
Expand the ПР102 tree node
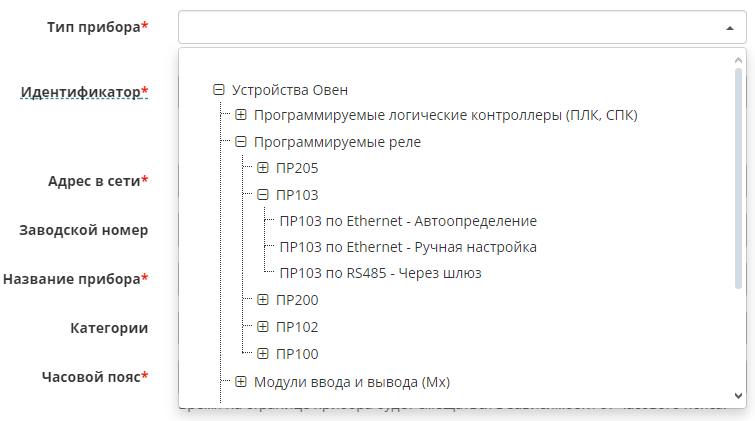pyautogui.click(x=263, y=326)
